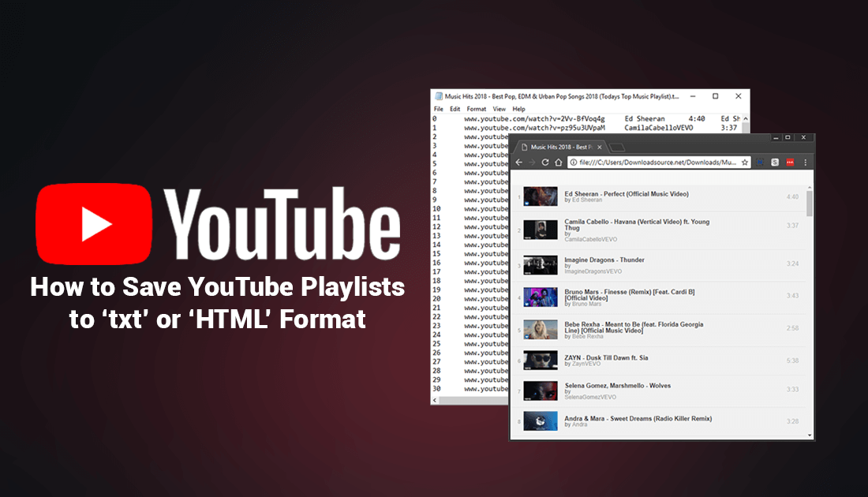This screenshot has height=497, width=868.
Task: Click the CamilaCabelloVEVO channel name in Chrome
Action: coord(591,239)
